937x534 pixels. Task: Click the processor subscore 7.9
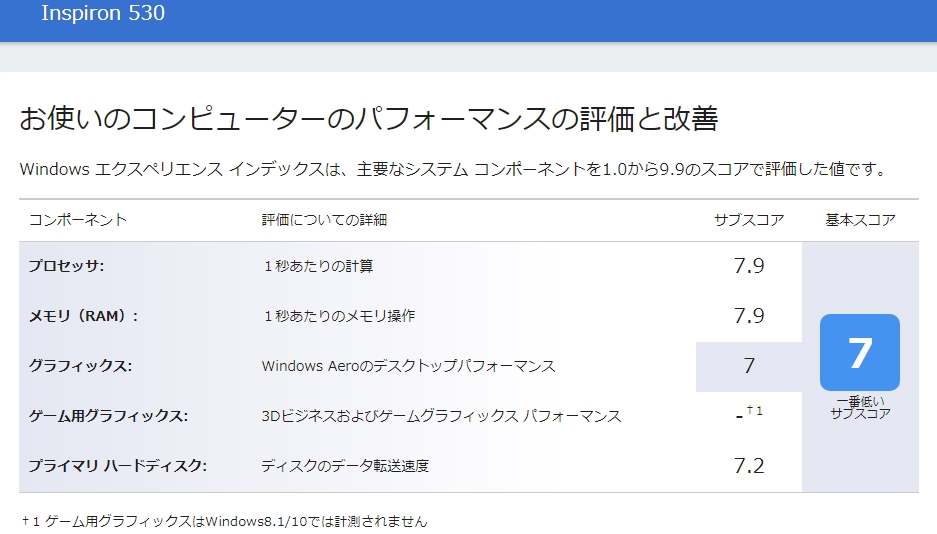(x=749, y=266)
